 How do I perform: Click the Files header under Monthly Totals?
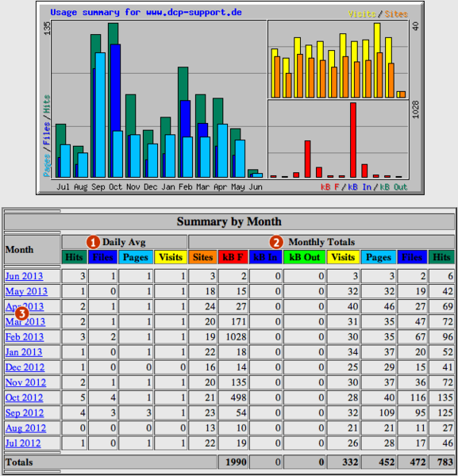(x=412, y=257)
